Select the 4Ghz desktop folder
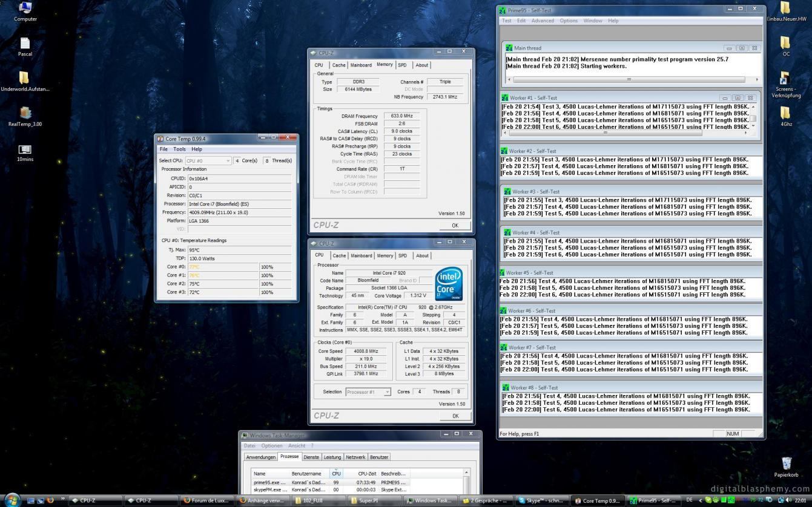The height and width of the screenshot is (507, 812). pos(786,117)
